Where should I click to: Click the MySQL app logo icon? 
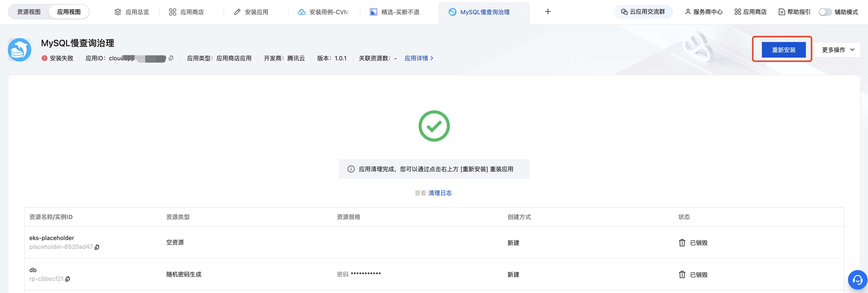pos(20,50)
